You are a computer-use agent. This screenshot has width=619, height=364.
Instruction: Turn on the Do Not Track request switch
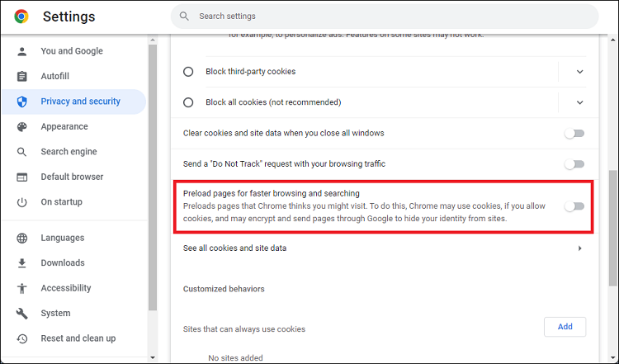(574, 164)
